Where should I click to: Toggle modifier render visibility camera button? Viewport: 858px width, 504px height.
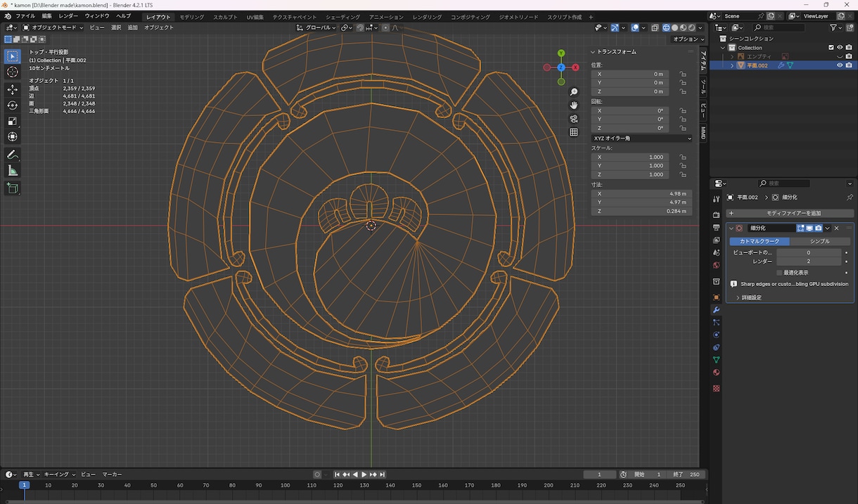coord(819,228)
